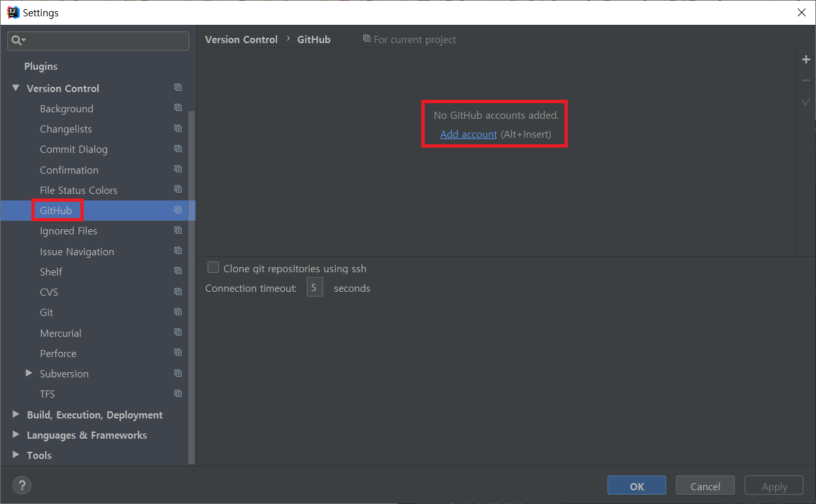This screenshot has width=816, height=504.
Task: Click project-level icon beside Perforce row
Action: [x=178, y=353]
